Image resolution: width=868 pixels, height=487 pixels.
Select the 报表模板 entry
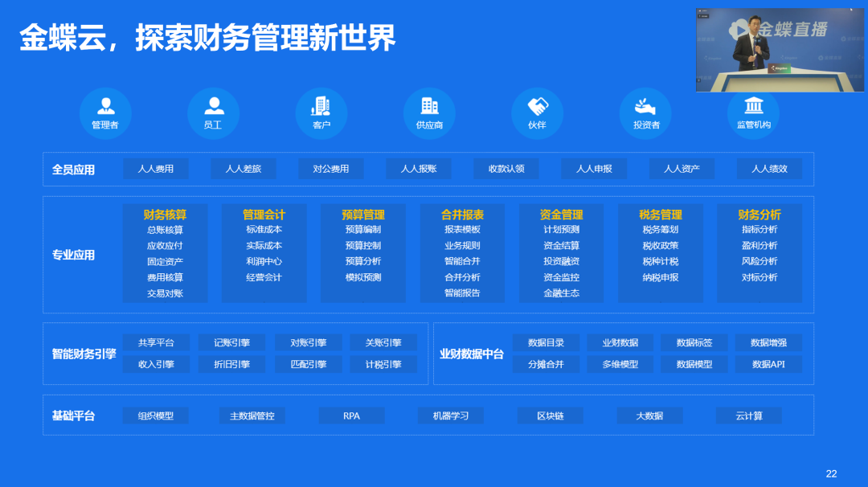(x=462, y=230)
